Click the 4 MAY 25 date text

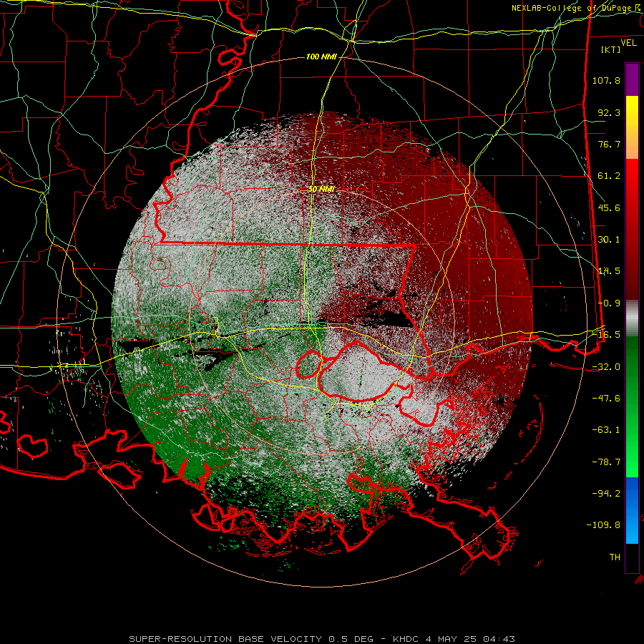coord(452,639)
